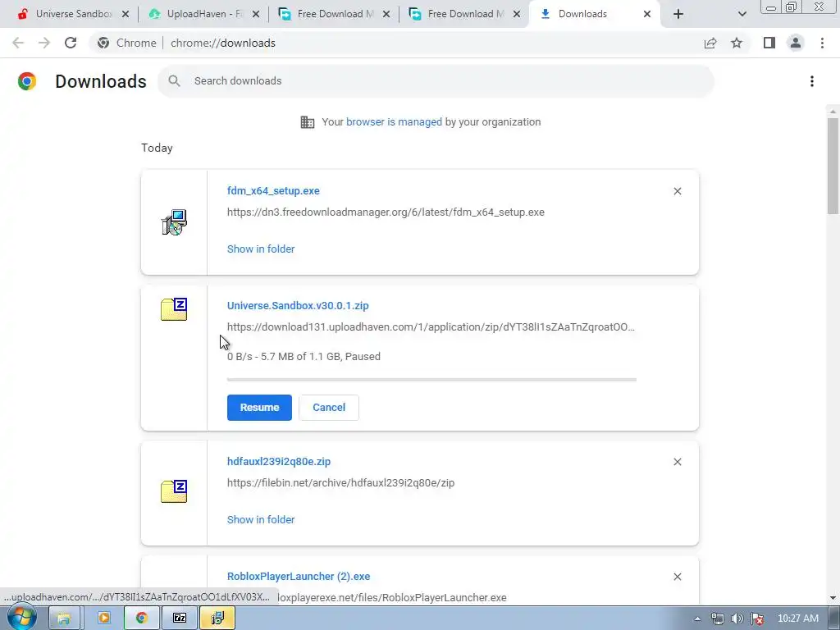Screen dimensions: 840x630
Task: Bookmark this page with the star icon
Action: click(737, 43)
